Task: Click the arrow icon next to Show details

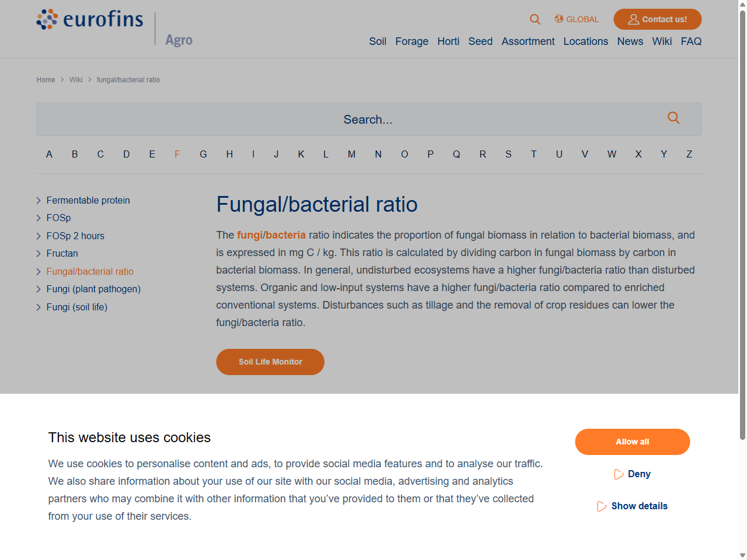Action: pyautogui.click(x=602, y=506)
